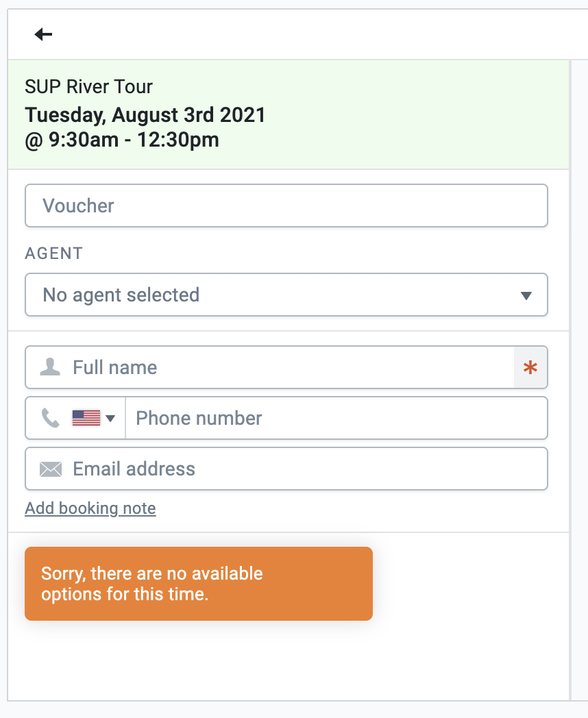Click the 'Tuesday, August 3rd 2021' date text

click(x=145, y=114)
